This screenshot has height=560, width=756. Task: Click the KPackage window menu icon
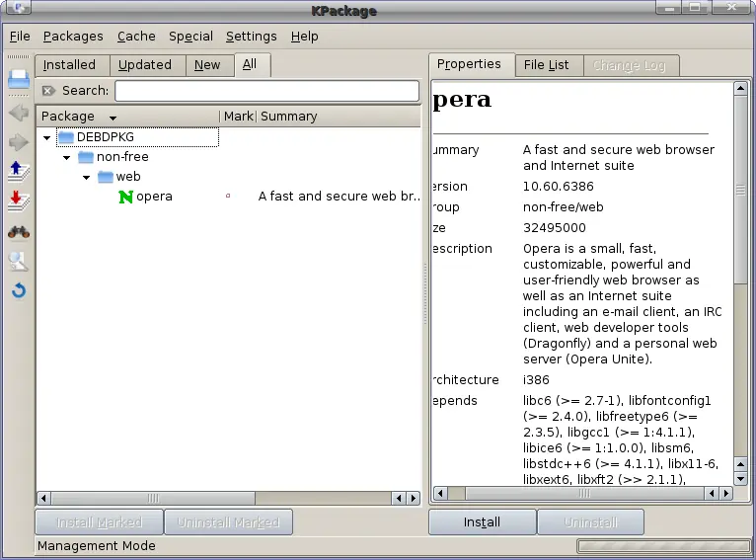[17, 7]
